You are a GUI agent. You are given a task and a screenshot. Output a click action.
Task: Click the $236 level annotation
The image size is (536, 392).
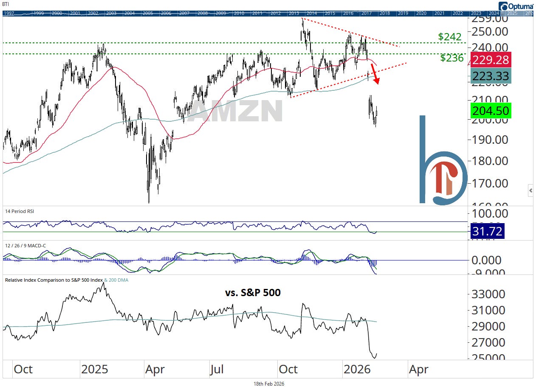[x=452, y=58]
